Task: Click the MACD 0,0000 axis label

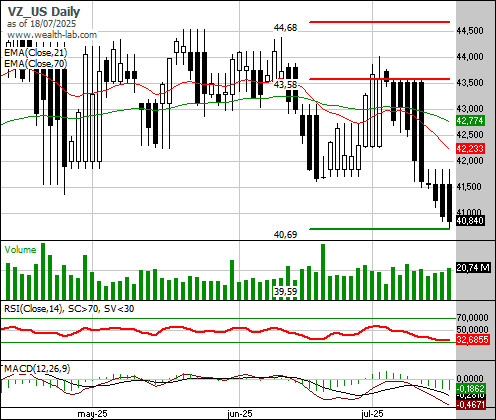Action: 470,379
